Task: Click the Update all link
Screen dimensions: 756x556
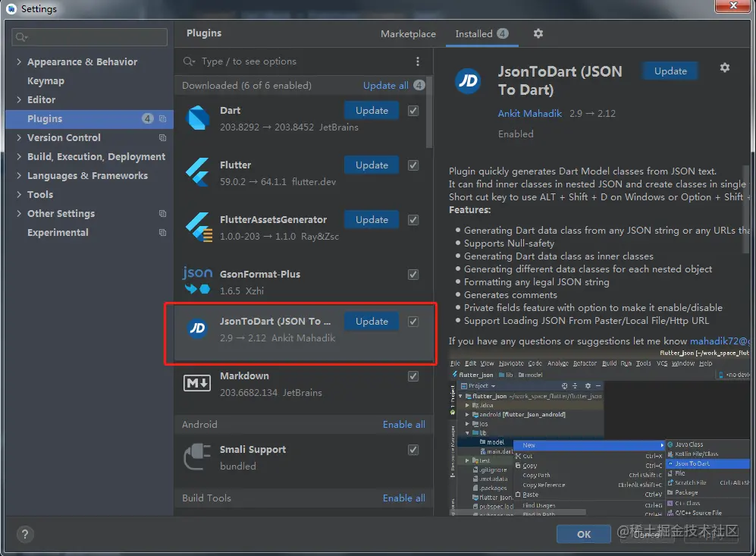Action: coord(385,86)
